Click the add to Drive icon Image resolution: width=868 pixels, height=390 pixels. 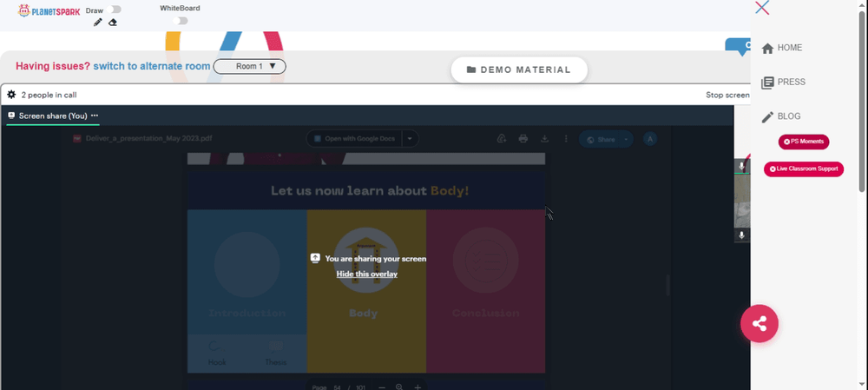coord(502,139)
